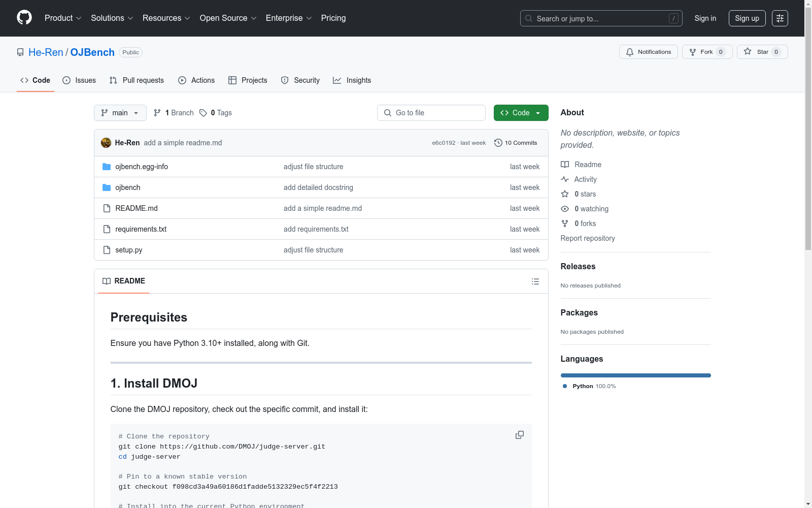Click the He-Ren avatar in commit row
Viewport: 812px width, 508px height.
(x=106, y=143)
